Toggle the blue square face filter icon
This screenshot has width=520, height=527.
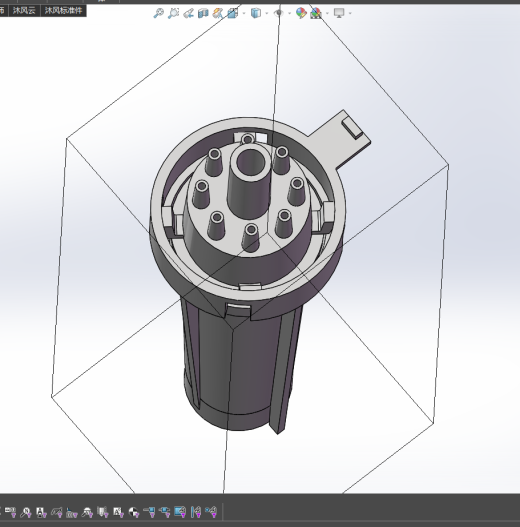180,512
